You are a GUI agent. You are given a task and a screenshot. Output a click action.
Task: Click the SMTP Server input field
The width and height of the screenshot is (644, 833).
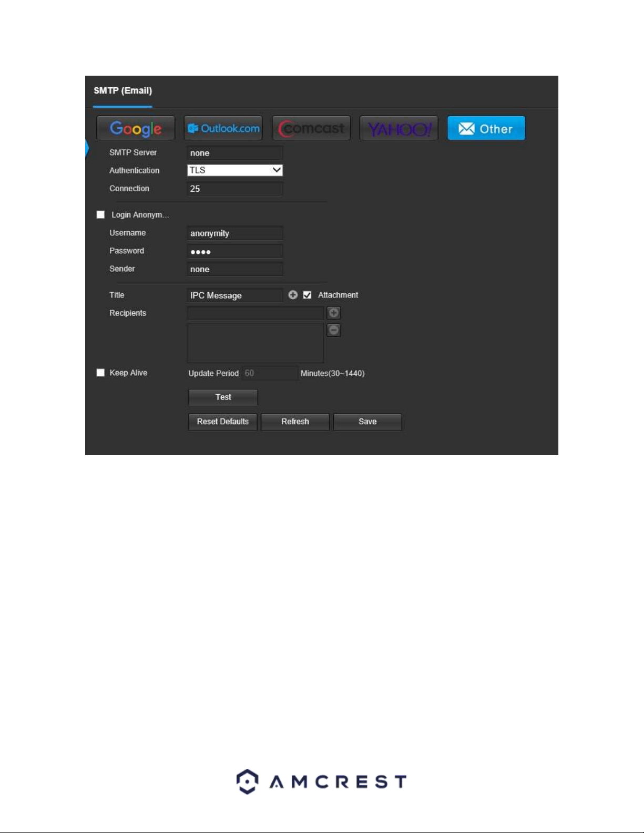pos(235,153)
